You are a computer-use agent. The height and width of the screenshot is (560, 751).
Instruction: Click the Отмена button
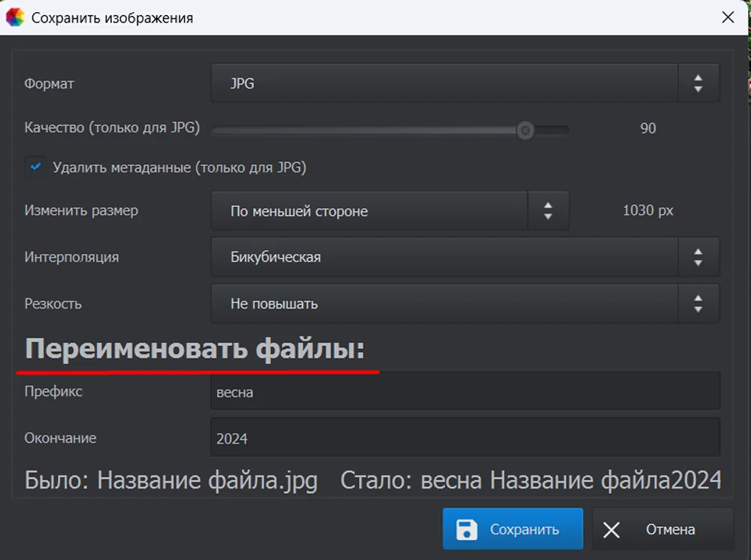click(663, 528)
